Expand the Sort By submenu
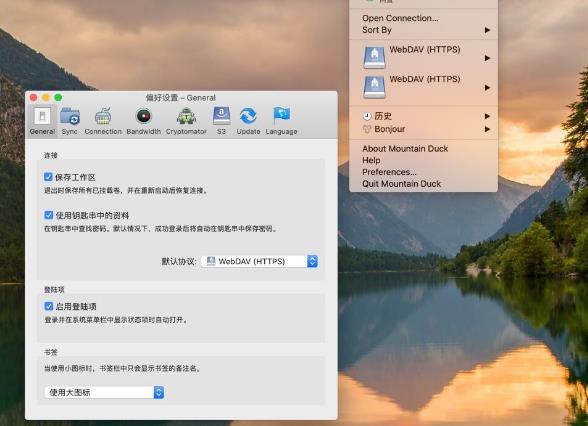The image size is (588, 426). [424, 30]
